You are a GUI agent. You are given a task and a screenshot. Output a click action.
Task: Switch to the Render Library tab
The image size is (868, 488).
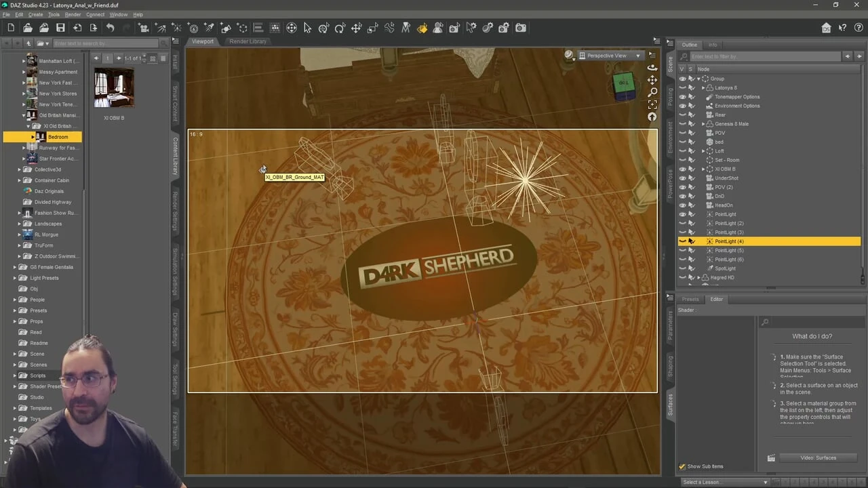pyautogui.click(x=248, y=41)
